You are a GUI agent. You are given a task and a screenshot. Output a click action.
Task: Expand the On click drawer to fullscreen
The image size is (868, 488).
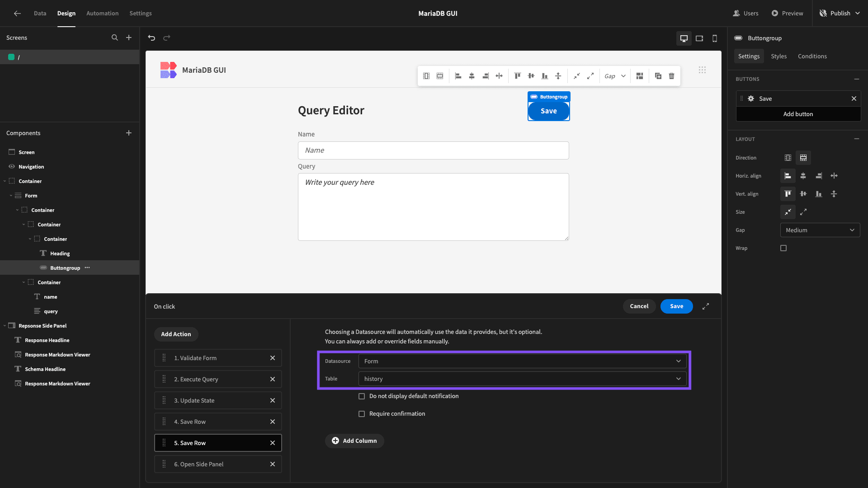[x=706, y=306]
